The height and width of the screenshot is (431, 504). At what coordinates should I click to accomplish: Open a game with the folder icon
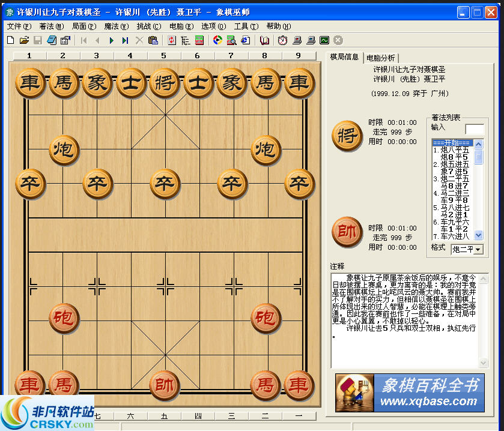pos(24,40)
